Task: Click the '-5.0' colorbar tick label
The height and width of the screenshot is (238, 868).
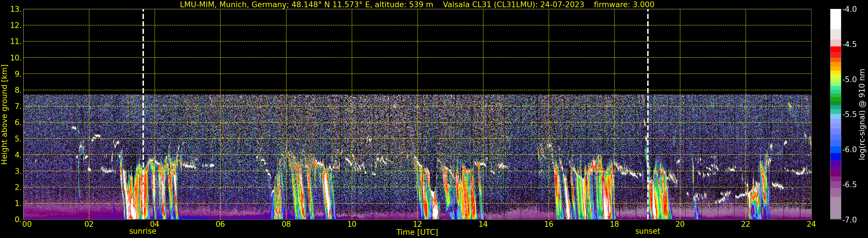Action: [850, 79]
